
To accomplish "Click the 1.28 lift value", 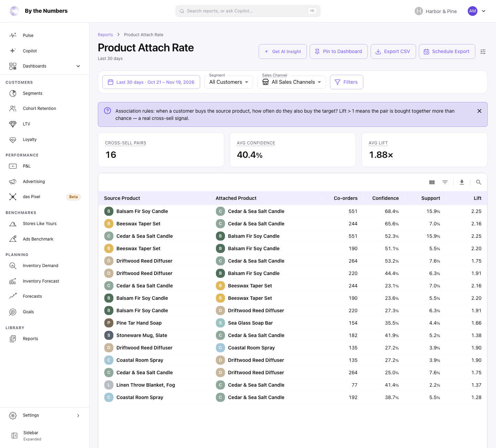I will pyautogui.click(x=476, y=397).
